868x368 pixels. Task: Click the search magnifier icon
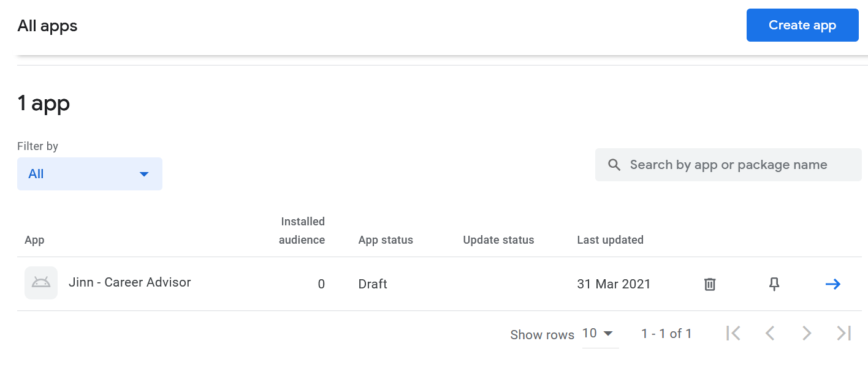614,165
